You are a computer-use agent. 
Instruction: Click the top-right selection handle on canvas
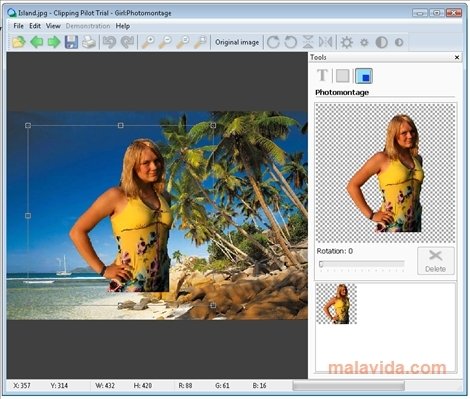[213, 125]
